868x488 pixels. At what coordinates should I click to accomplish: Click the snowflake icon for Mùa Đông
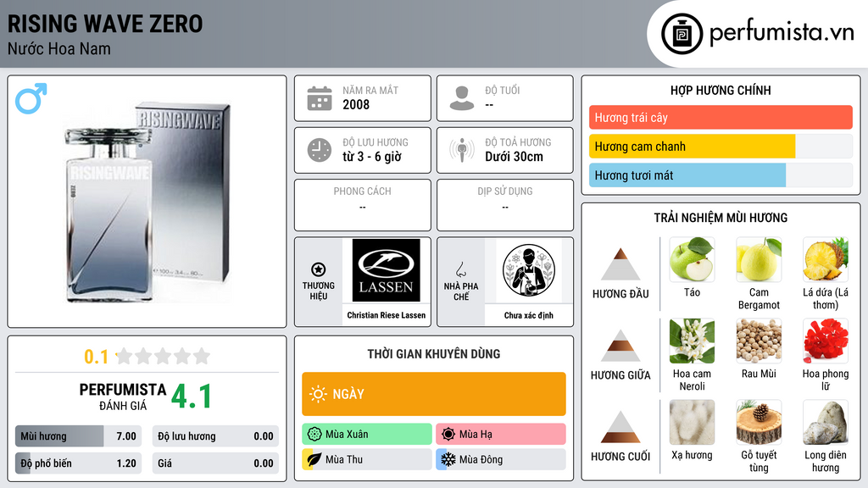[448, 459]
